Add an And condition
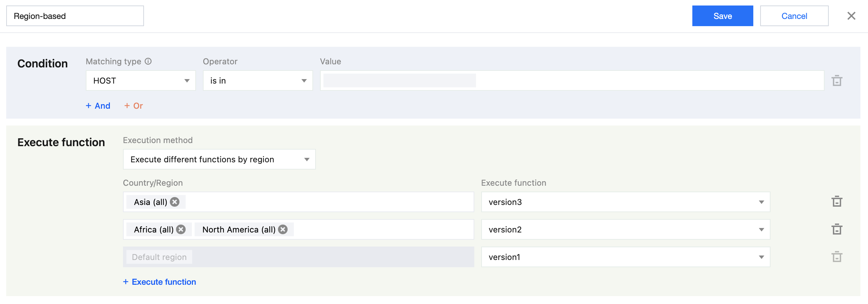 [98, 106]
